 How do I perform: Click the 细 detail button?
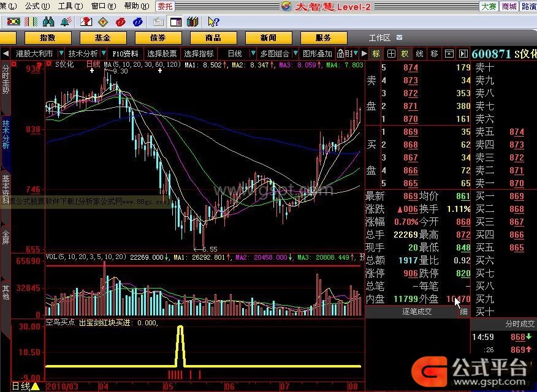pyautogui.click(x=463, y=312)
